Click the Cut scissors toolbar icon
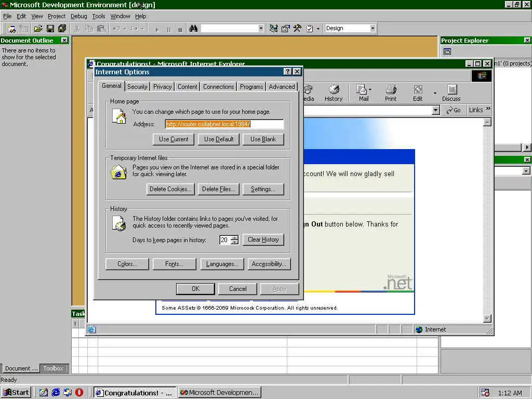 (x=77, y=29)
